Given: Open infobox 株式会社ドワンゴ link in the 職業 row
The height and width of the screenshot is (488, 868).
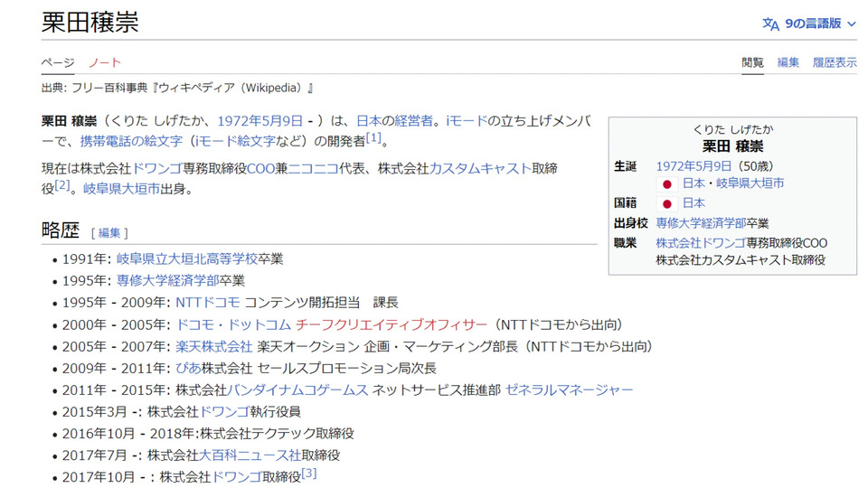Looking at the screenshot, I should [701, 243].
